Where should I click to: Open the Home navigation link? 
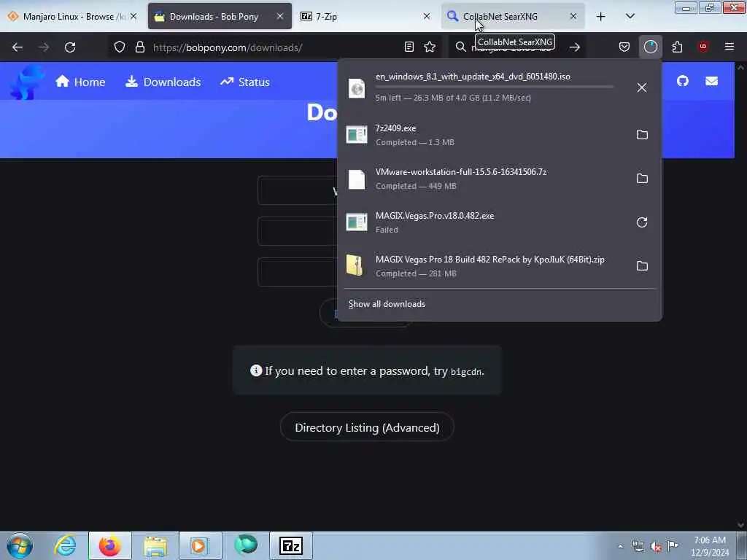coord(80,82)
